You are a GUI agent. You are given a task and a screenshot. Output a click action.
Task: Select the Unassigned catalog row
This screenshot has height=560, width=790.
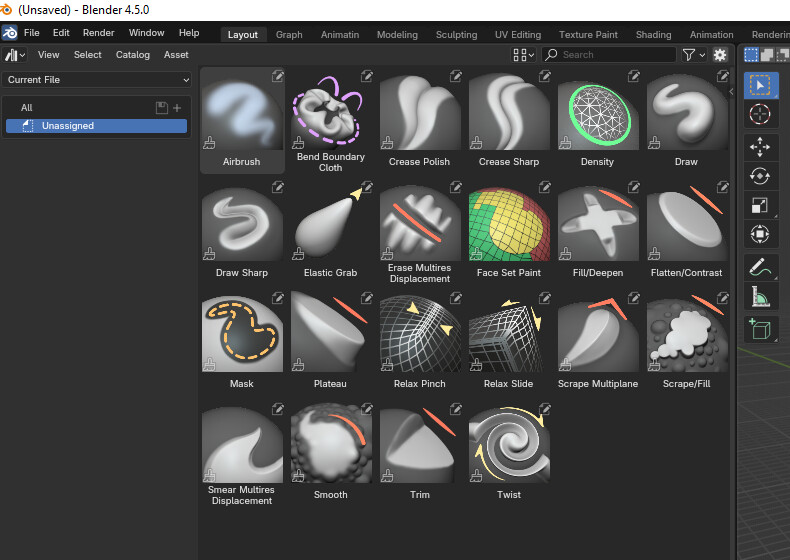tap(96, 126)
